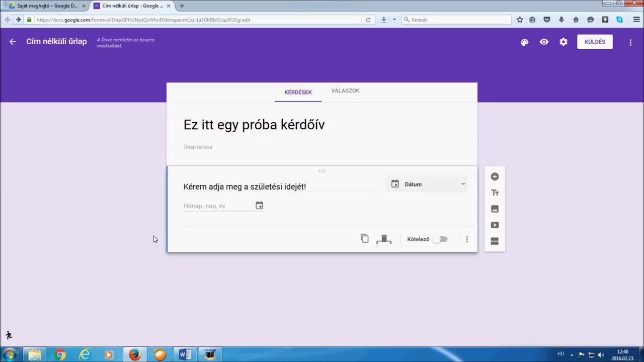The width and height of the screenshot is (644, 362).
Task: Open File Explorer from taskbar
Action: (35, 354)
